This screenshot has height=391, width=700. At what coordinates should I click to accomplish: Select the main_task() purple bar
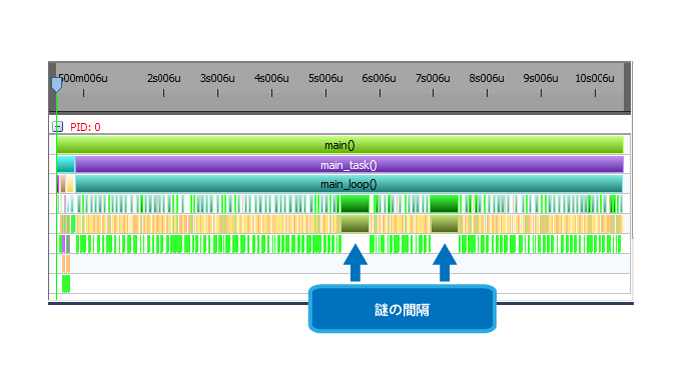click(349, 165)
